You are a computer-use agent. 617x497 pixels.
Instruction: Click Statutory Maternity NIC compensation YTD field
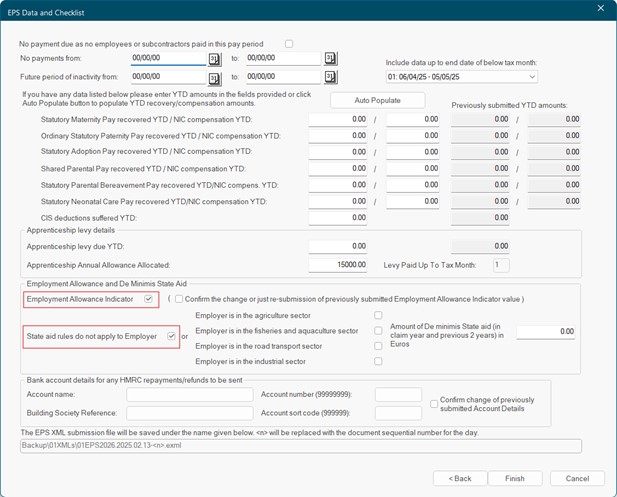tap(412, 119)
